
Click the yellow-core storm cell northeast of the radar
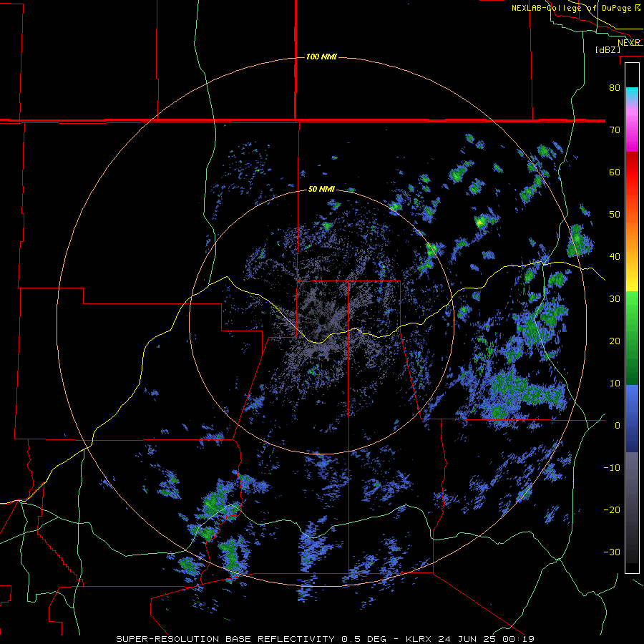(x=479, y=223)
